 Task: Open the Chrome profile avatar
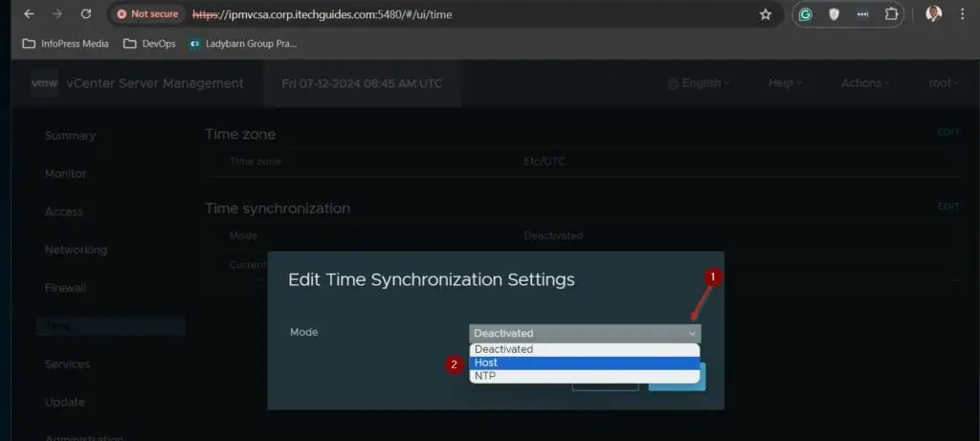[x=934, y=13]
